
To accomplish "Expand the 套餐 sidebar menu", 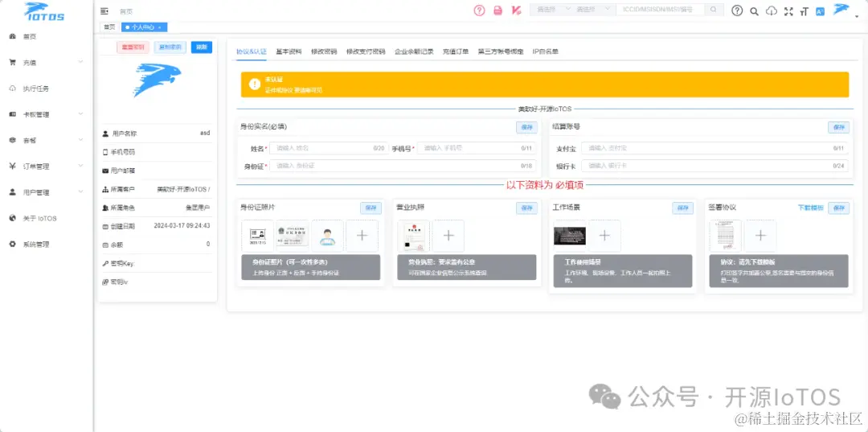I will coord(47,141).
